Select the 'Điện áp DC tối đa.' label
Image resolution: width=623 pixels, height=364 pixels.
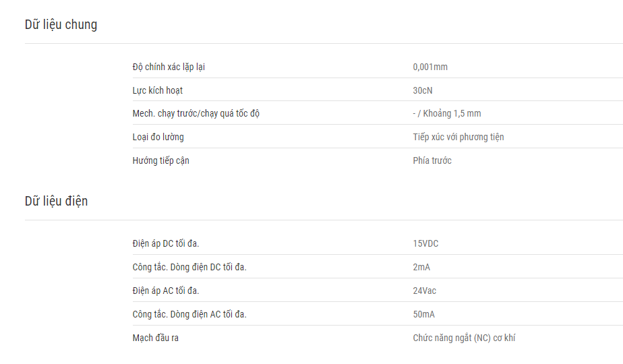166,243
